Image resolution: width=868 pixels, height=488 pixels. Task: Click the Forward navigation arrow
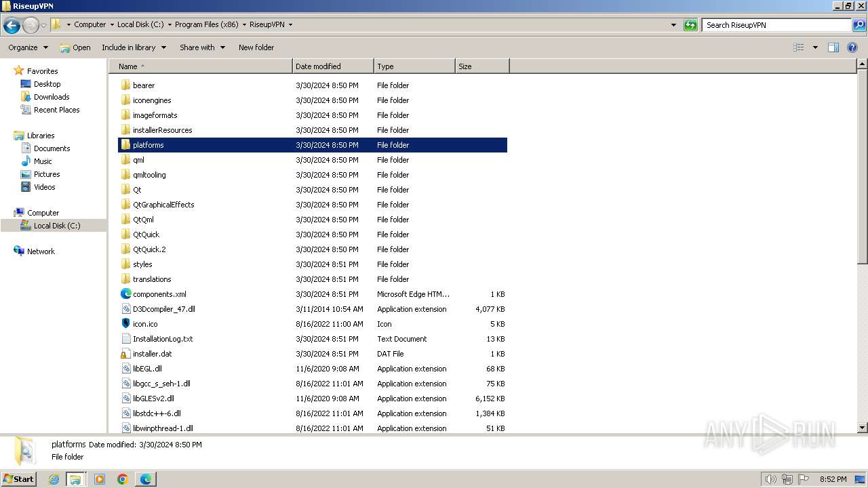pos(31,26)
